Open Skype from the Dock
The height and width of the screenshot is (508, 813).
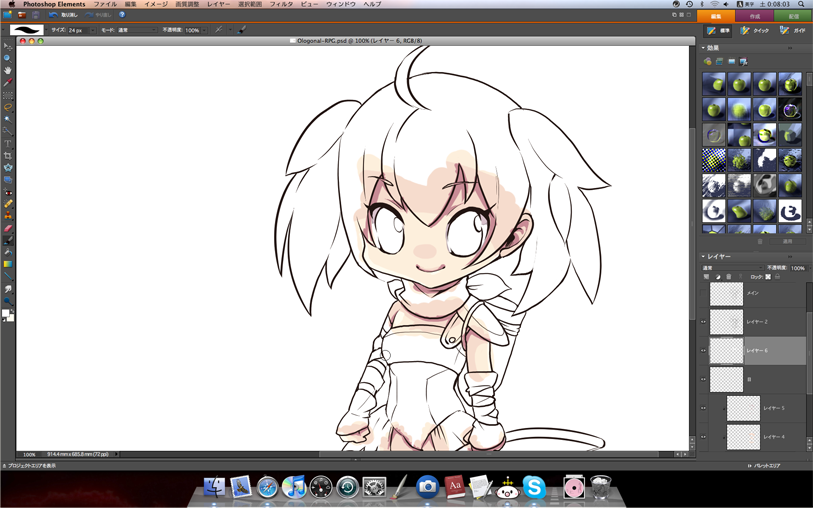point(534,487)
